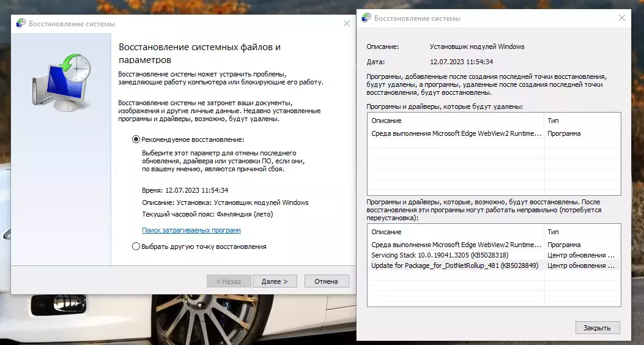
Task: Click the Закрыть button in details window
Action: (x=597, y=328)
